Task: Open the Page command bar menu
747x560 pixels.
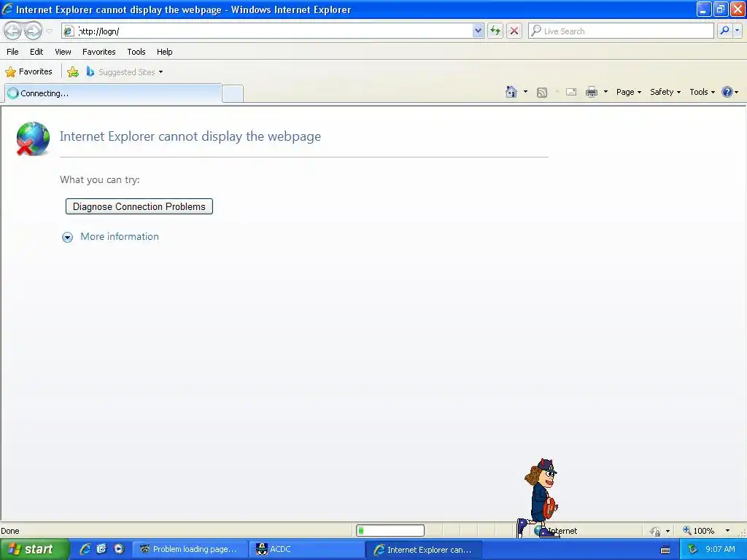Action: point(628,92)
